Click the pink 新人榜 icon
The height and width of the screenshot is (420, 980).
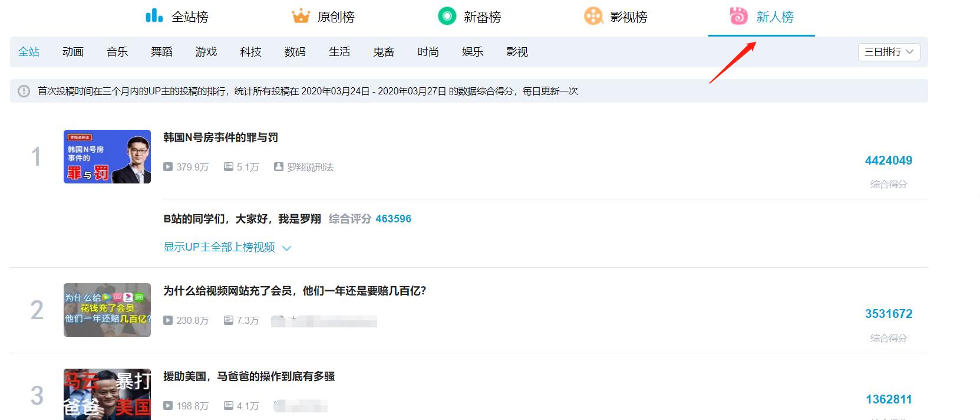coord(738,16)
